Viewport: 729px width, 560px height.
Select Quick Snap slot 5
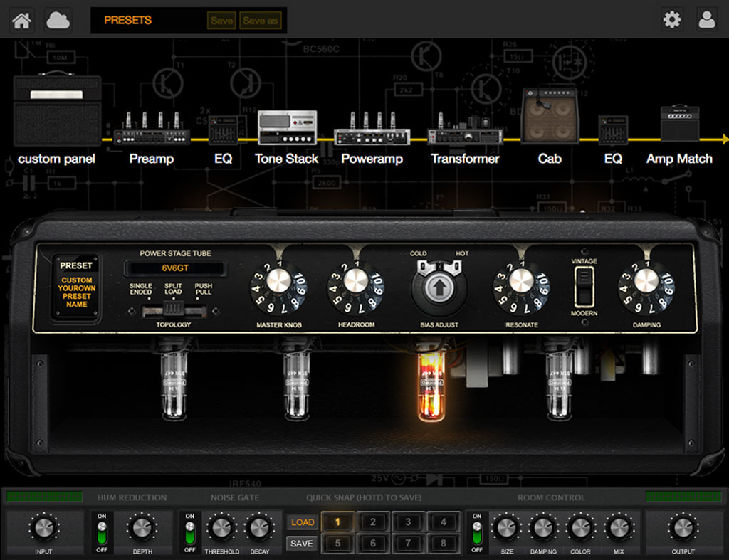coord(338,543)
